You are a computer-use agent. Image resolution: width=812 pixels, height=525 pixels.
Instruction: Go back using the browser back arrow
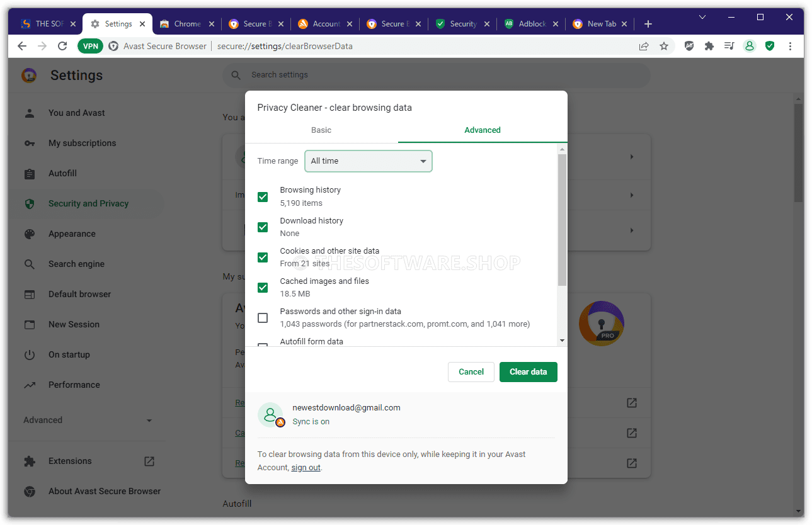point(22,46)
